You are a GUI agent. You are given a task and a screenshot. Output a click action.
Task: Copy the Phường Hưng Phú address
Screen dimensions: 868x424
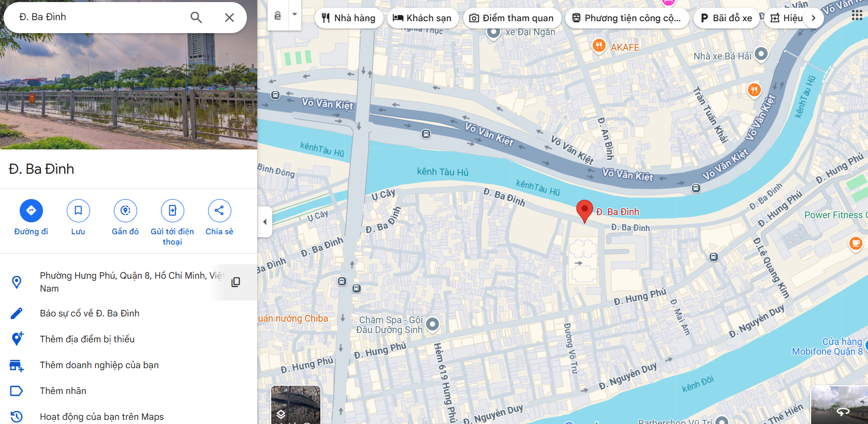236,282
